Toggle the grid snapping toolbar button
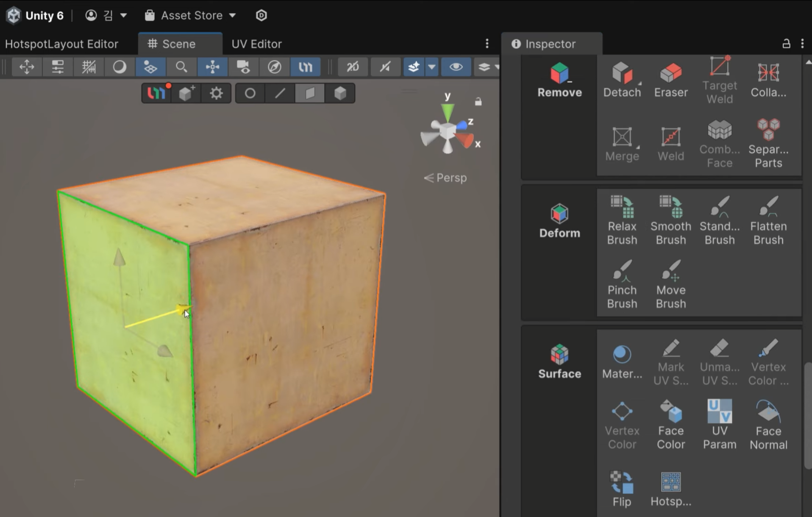 click(89, 67)
